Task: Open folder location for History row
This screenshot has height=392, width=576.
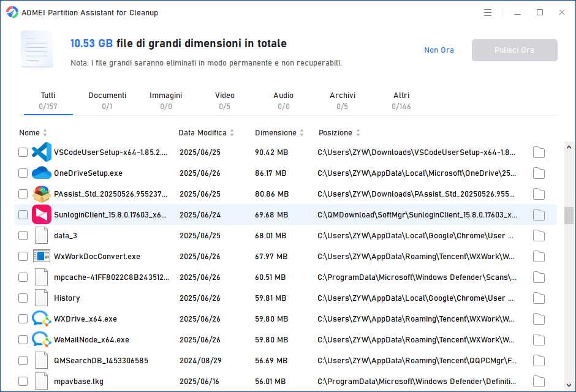Action: (539, 298)
